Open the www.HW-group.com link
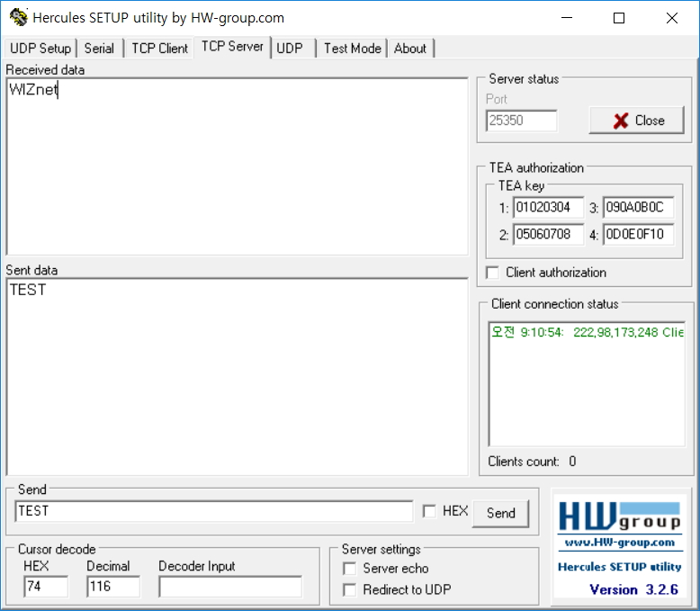This screenshot has width=700, height=611. [620, 543]
